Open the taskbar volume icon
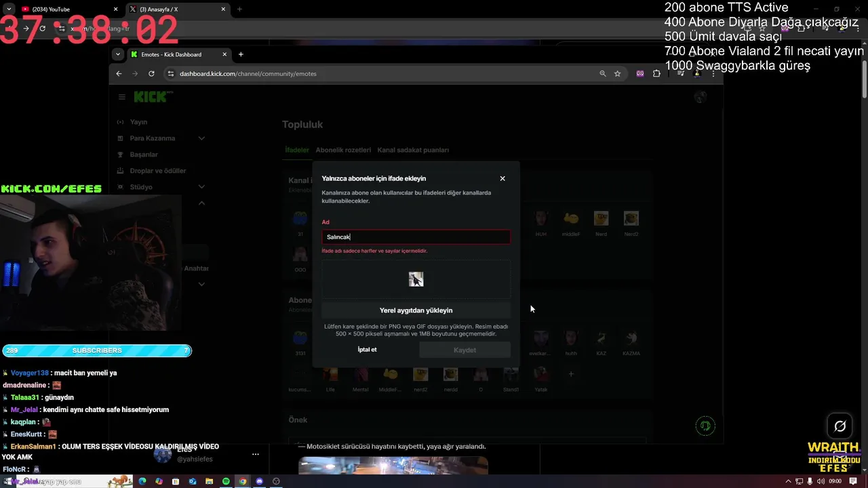 [821, 481]
